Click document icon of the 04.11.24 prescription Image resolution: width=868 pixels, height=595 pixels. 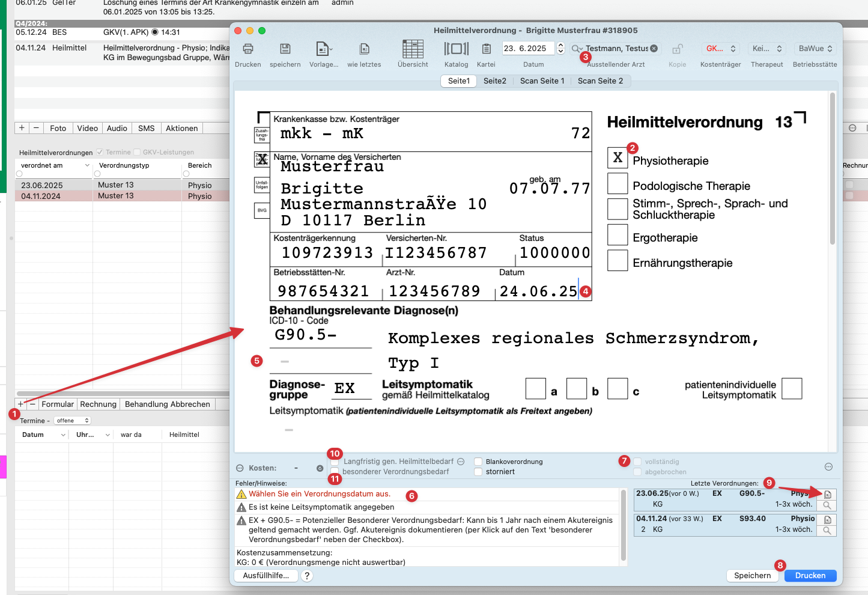(x=827, y=520)
